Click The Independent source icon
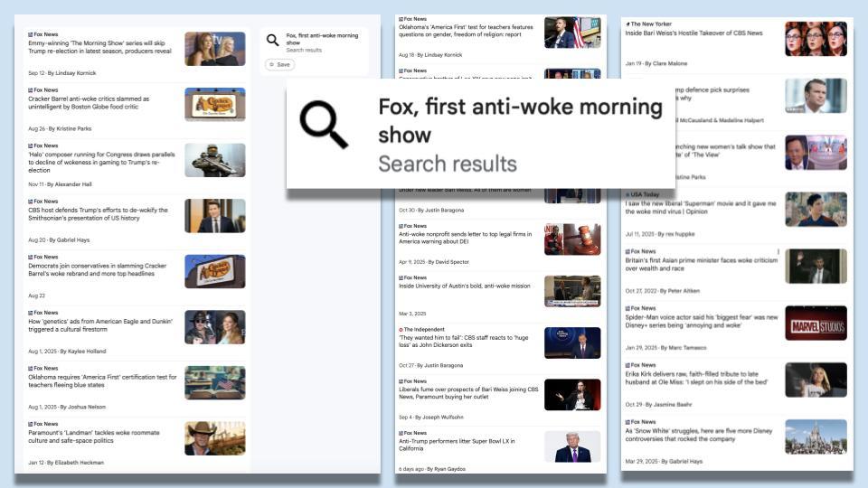 point(401,330)
